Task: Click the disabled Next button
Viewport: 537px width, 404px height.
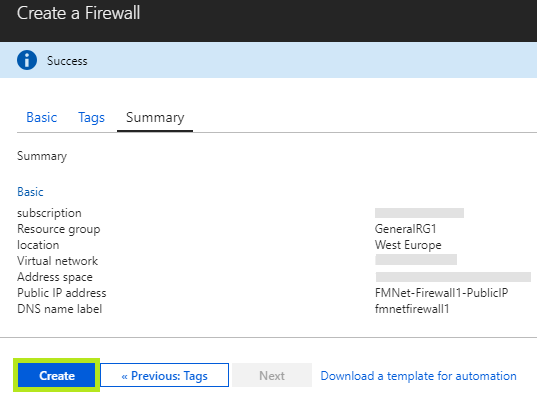Action: pos(272,375)
